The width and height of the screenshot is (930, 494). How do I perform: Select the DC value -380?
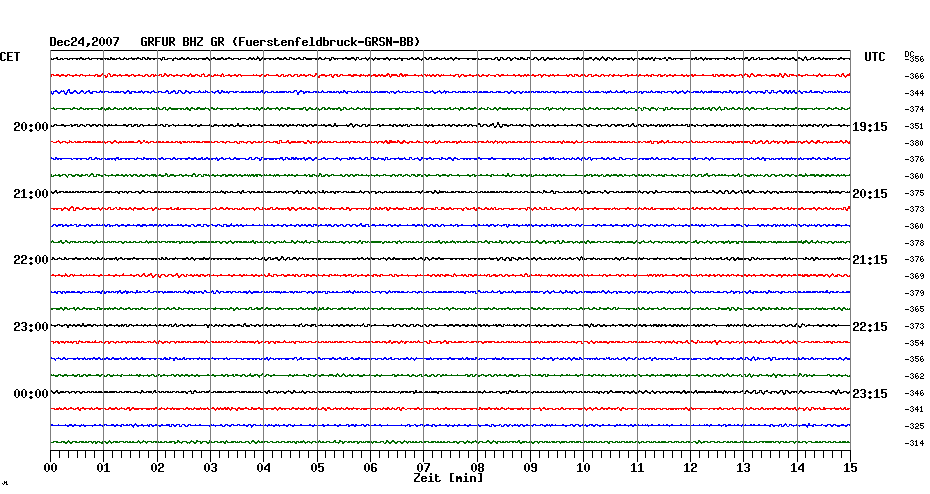(914, 143)
